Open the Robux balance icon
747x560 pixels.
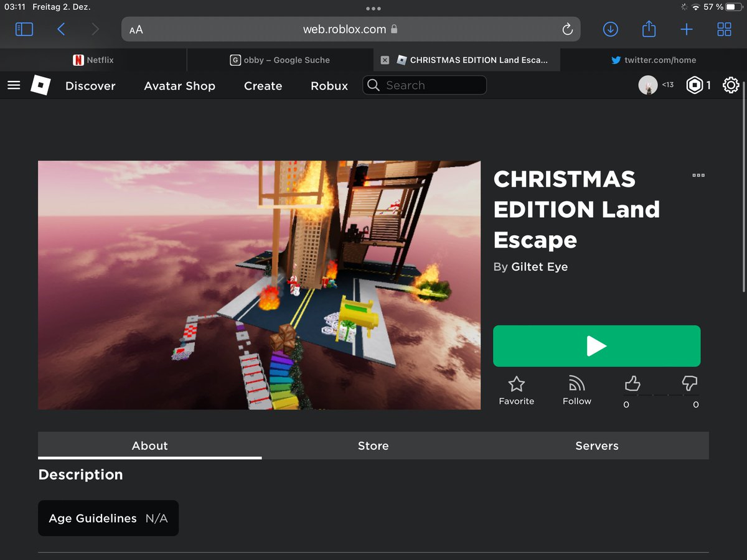tap(694, 85)
